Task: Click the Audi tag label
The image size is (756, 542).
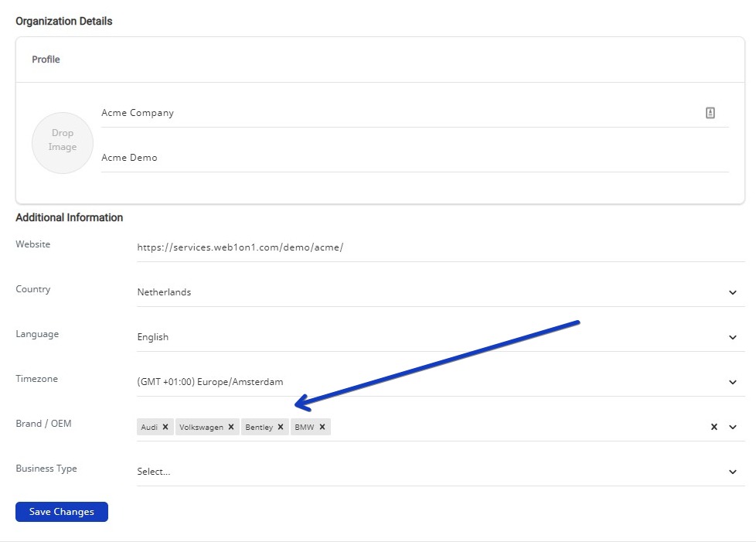Action: coord(149,428)
